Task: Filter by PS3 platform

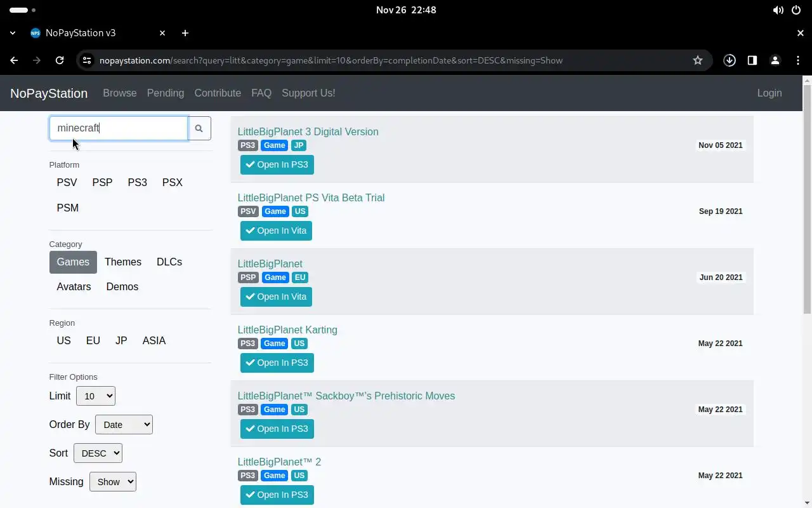Action: (x=137, y=183)
